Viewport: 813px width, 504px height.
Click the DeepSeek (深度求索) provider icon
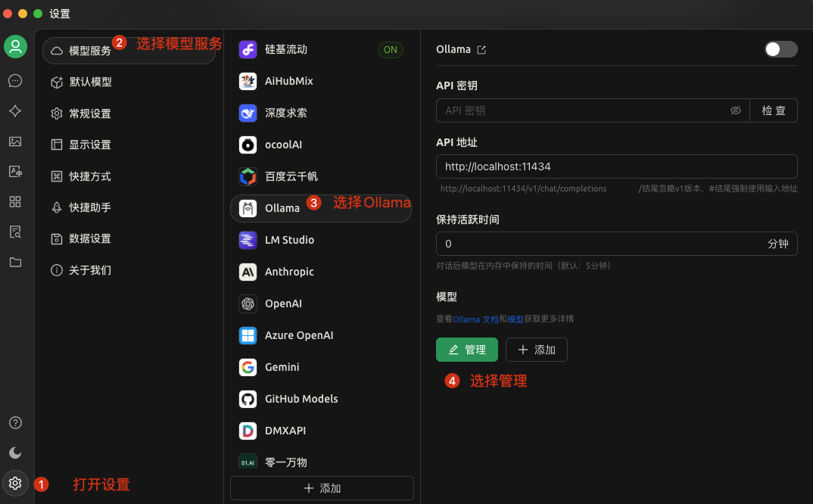coord(248,113)
